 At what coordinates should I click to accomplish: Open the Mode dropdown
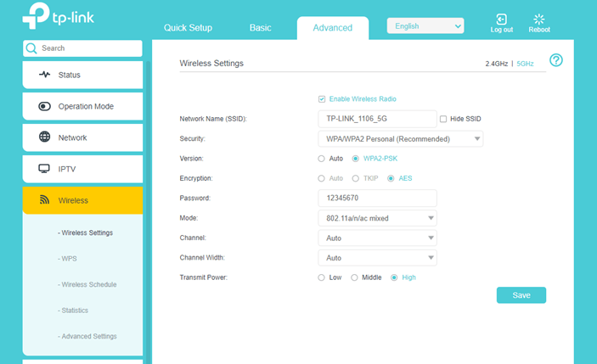coord(377,218)
